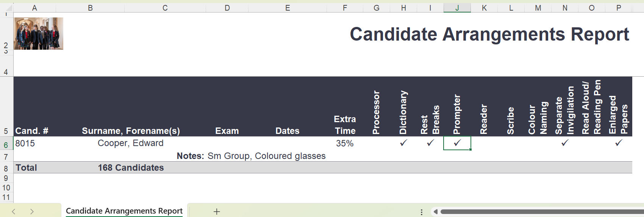Toggle the Dictionary checkmark for Cooper, Edward
This screenshot has height=217, width=644.
(403, 143)
